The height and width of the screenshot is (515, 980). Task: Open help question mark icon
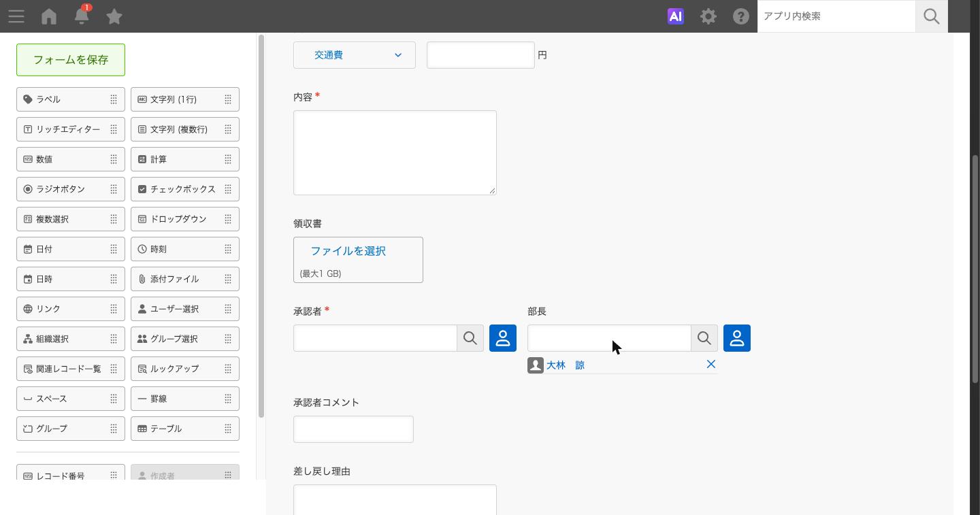[741, 16]
